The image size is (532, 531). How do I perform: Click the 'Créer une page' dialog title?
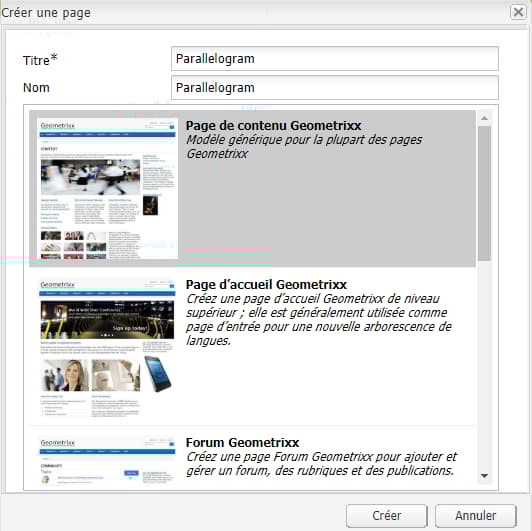pyautogui.click(x=46, y=13)
